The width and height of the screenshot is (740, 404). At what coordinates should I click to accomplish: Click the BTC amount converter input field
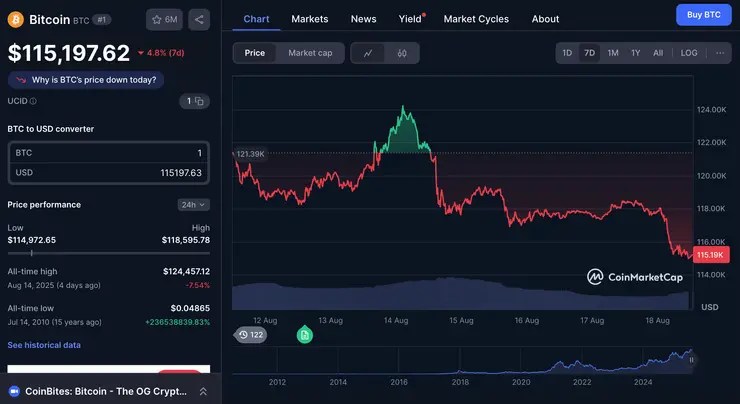click(x=108, y=153)
